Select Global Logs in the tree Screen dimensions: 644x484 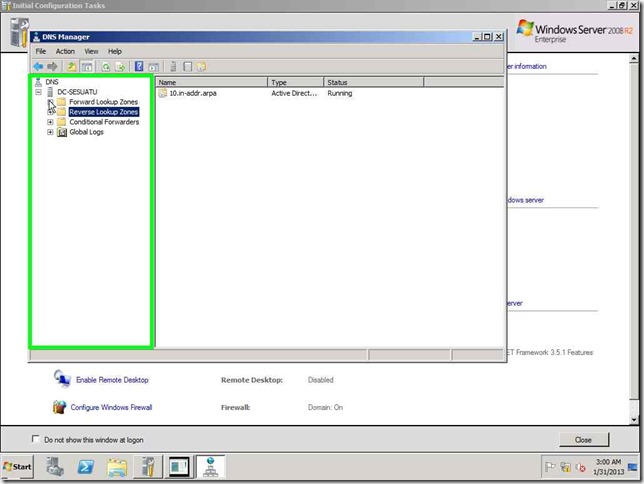86,132
